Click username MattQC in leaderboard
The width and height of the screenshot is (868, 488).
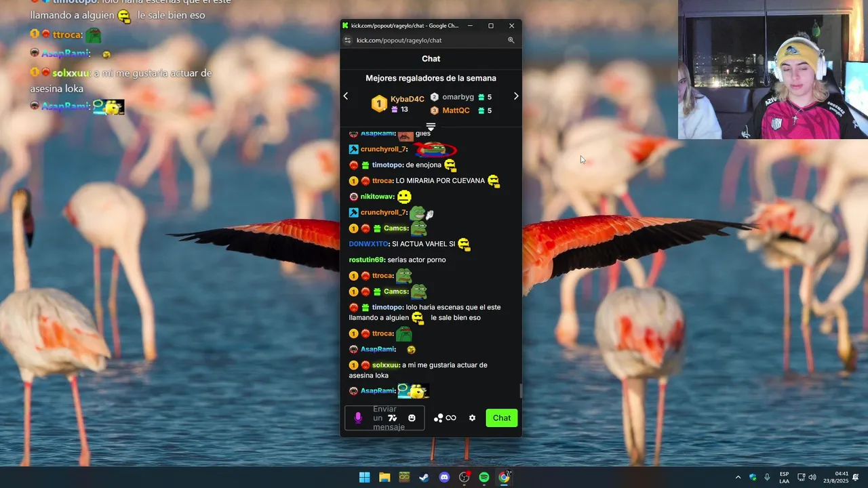(x=456, y=110)
